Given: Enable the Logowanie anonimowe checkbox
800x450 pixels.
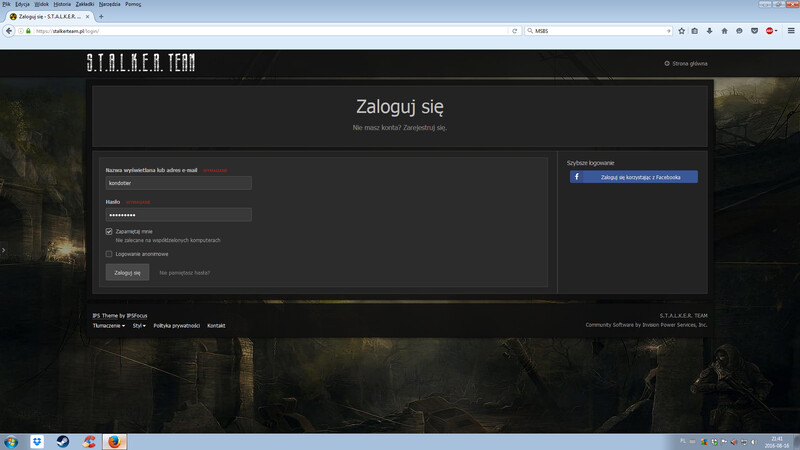Looking at the screenshot, I should tap(109, 254).
